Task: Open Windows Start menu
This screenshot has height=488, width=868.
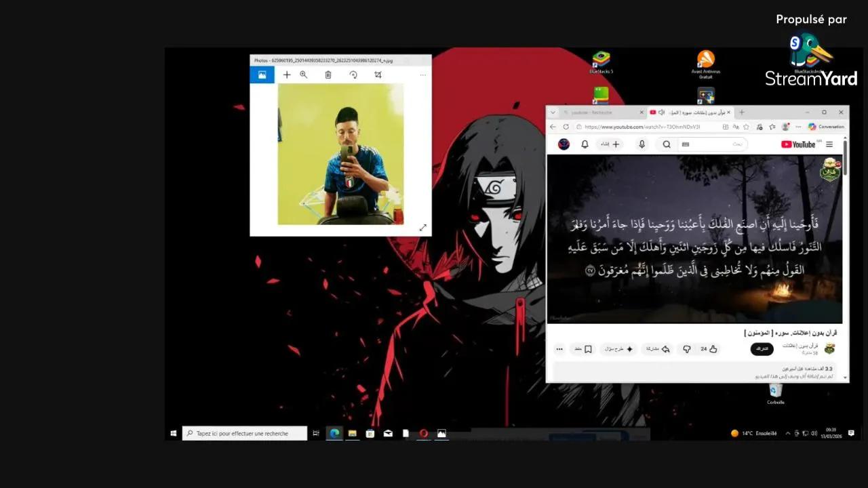Action: pyautogui.click(x=174, y=433)
